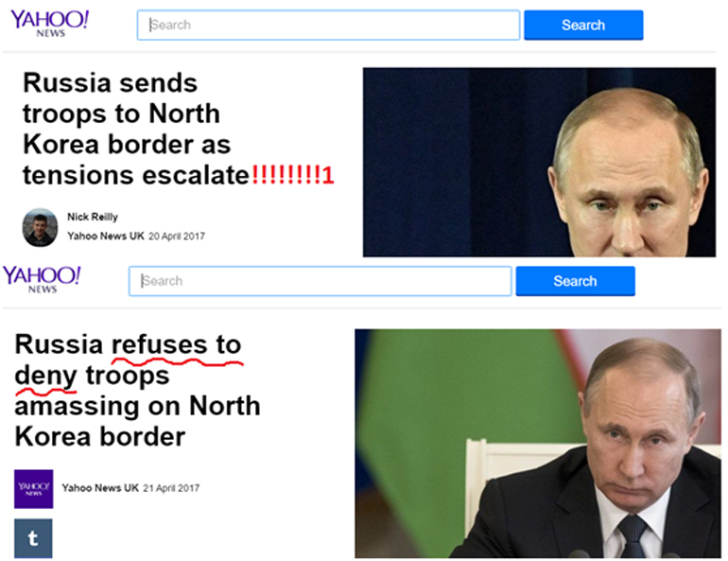Click the lower blue Search button

(x=575, y=281)
